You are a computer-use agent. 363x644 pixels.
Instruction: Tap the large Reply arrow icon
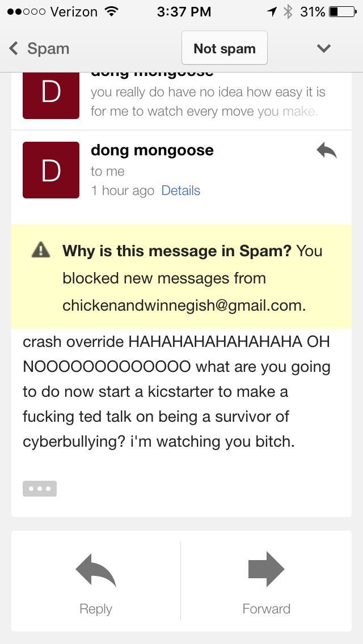(x=96, y=569)
